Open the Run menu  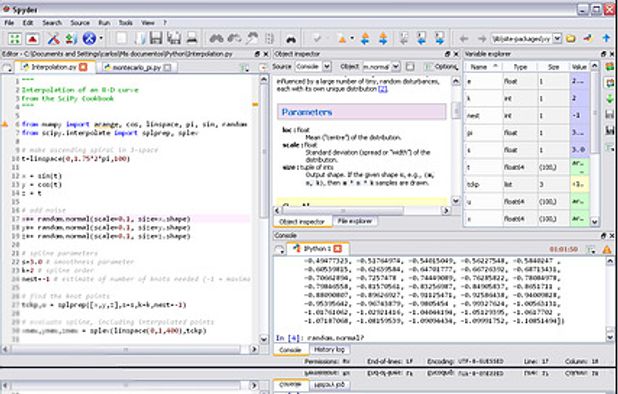104,22
